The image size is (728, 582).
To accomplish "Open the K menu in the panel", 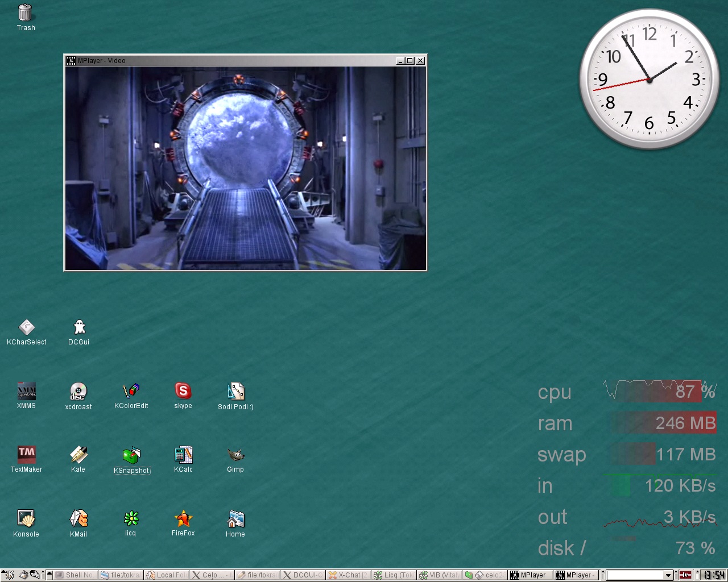I will point(8,575).
